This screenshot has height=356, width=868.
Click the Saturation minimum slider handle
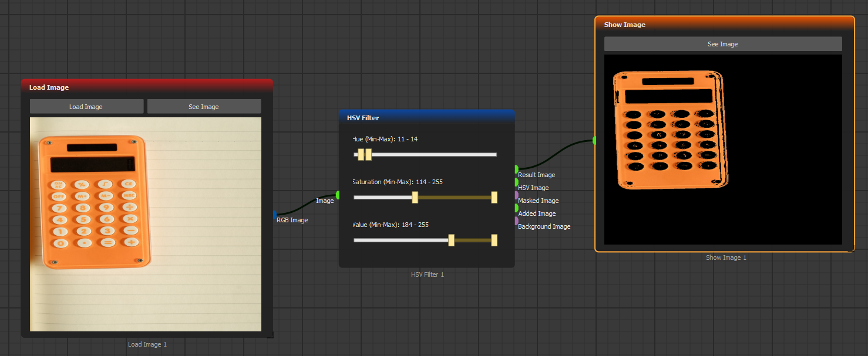415,198
